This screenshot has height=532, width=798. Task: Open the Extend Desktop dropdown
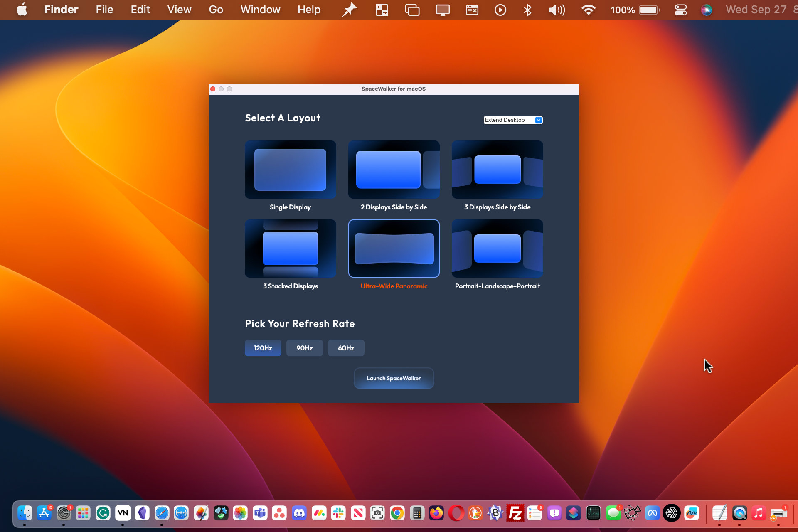(513, 120)
